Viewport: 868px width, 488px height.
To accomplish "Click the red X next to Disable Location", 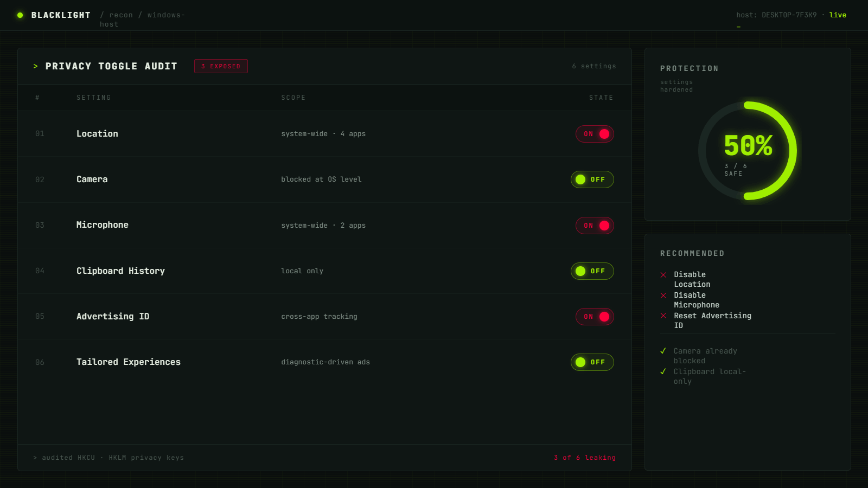I will pyautogui.click(x=663, y=275).
